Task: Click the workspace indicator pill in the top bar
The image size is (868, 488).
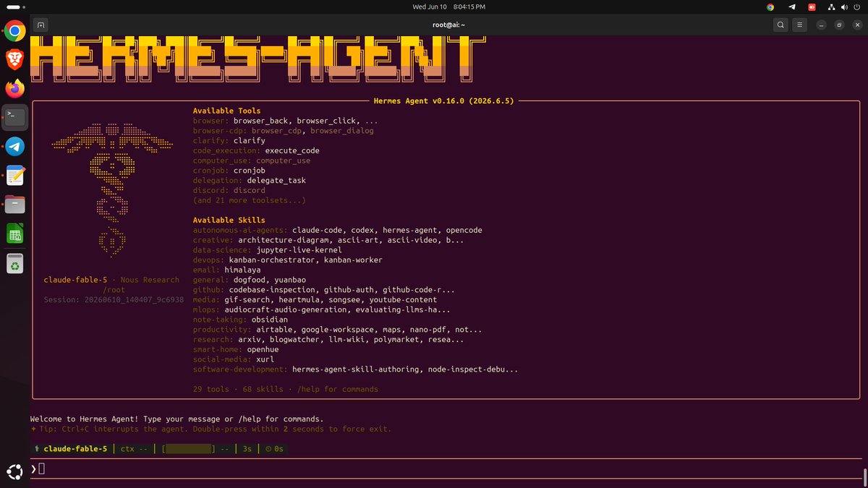Action: (x=14, y=7)
